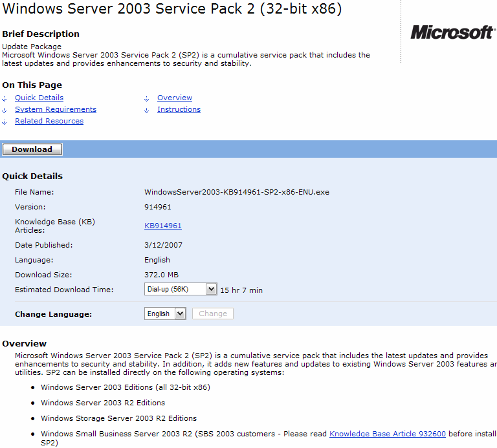Click the English language dropdown arrow

coord(181,314)
